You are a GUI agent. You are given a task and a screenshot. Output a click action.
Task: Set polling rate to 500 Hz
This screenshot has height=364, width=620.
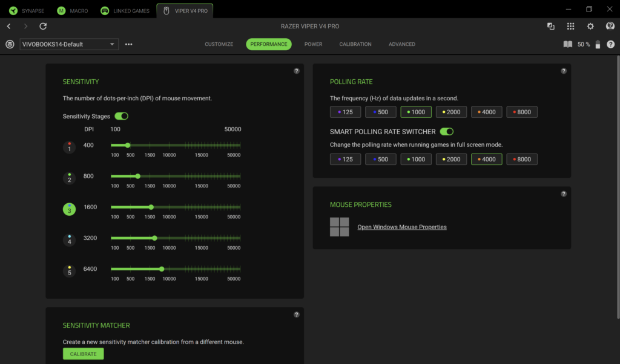(380, 112)
